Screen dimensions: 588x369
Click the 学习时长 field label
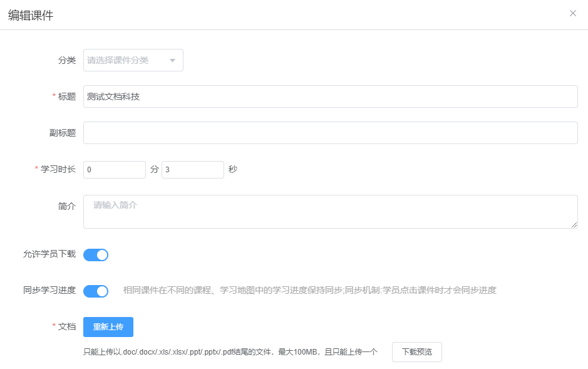58,169
